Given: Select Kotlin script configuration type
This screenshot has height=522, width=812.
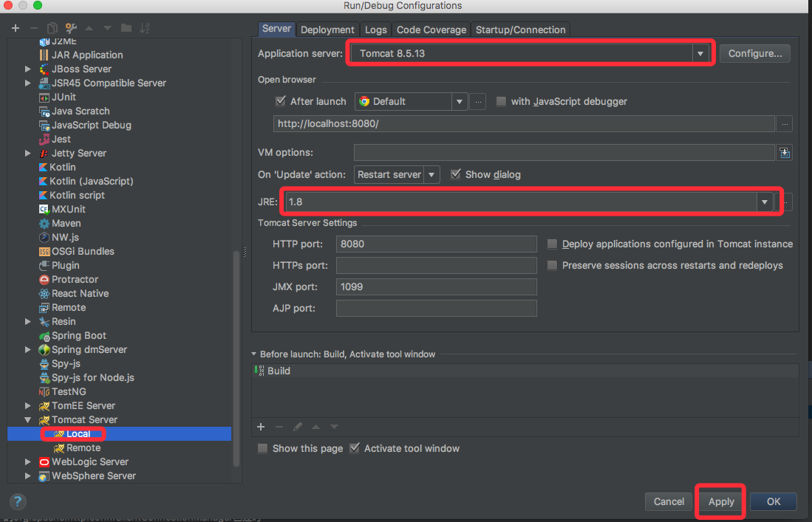Looking at the screenshot, I should tap(77, 195).
